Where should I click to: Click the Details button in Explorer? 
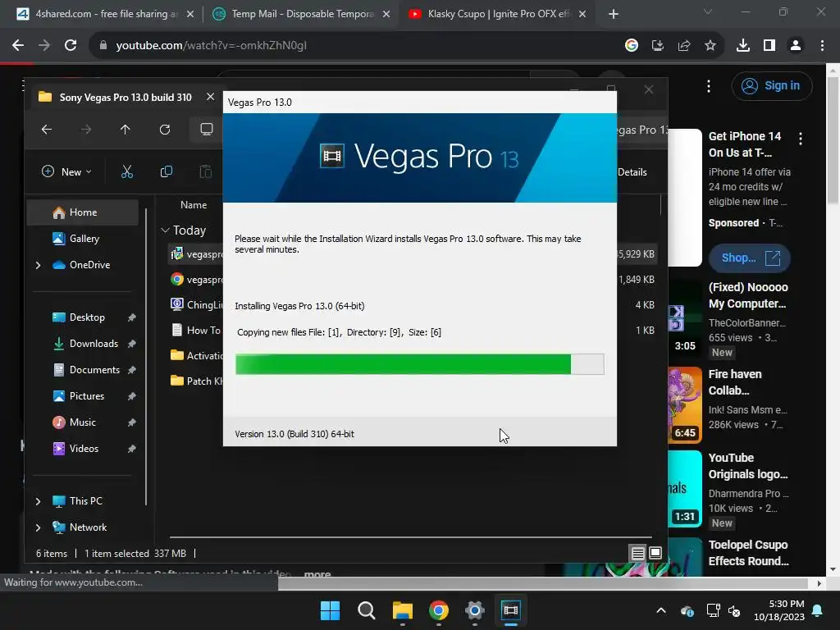click(632, 172)
